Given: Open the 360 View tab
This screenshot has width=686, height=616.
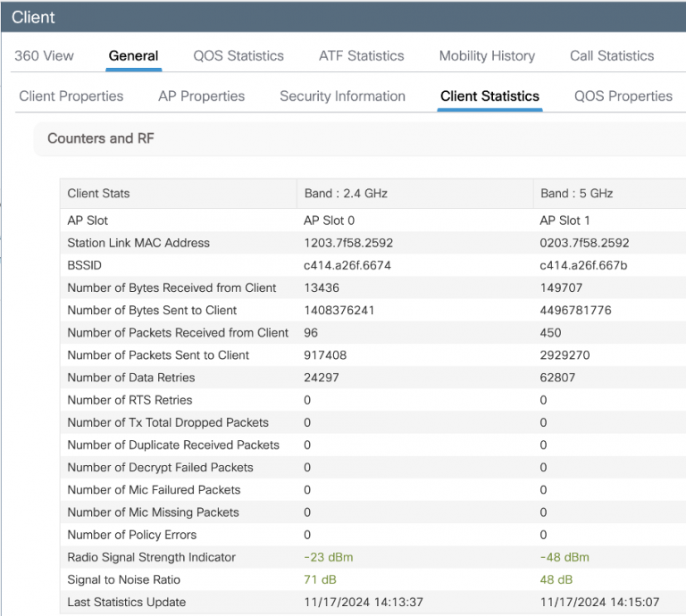Looking at the screenshot, I should click(x=44, y=55).
